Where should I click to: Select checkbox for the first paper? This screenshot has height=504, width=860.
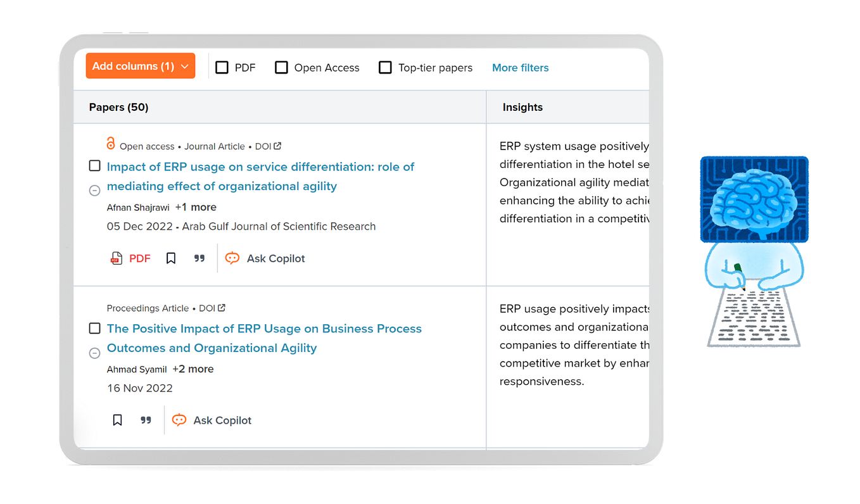coord(94,166)
